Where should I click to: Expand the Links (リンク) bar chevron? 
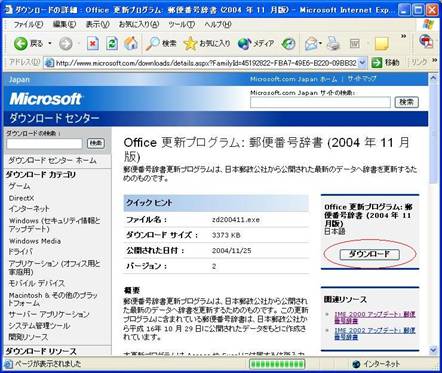coord(434,60)
